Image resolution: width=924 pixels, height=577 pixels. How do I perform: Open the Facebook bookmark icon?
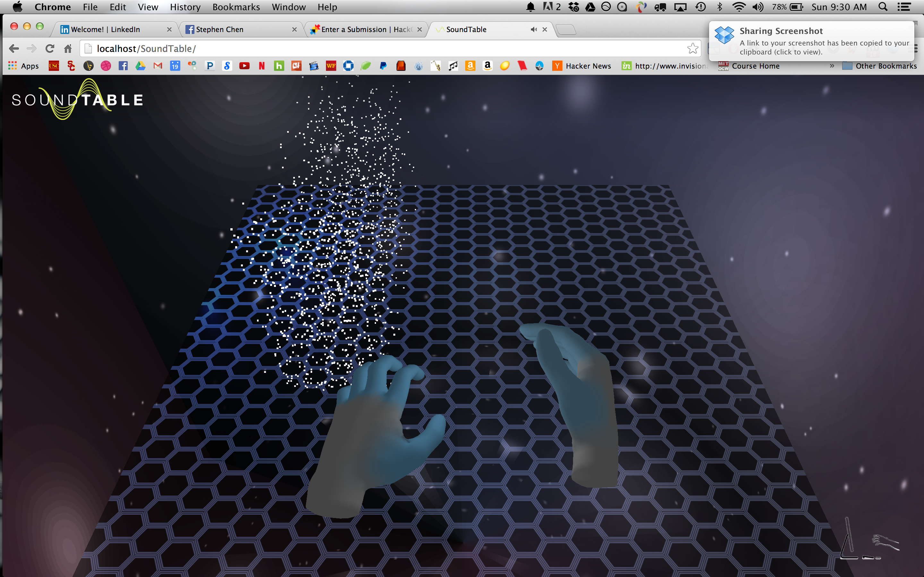click(x=123, y=66)
